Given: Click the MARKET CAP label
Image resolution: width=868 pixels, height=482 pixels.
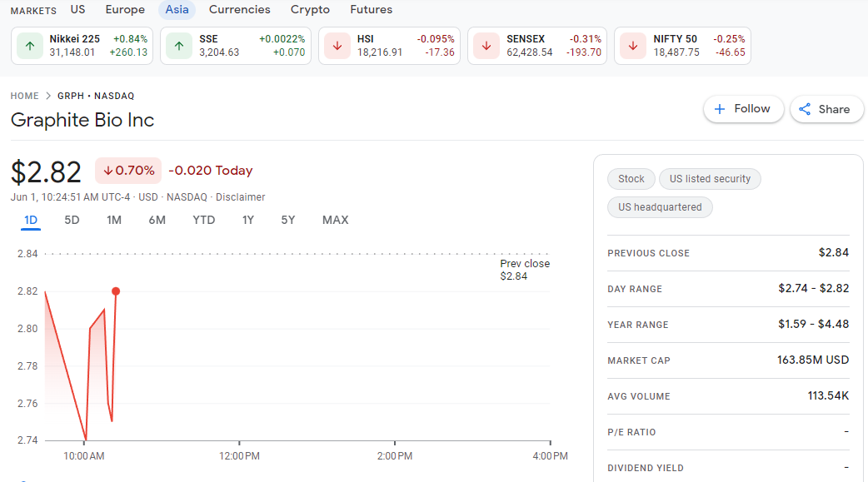Looking at the screenshot, I should 639,360.
